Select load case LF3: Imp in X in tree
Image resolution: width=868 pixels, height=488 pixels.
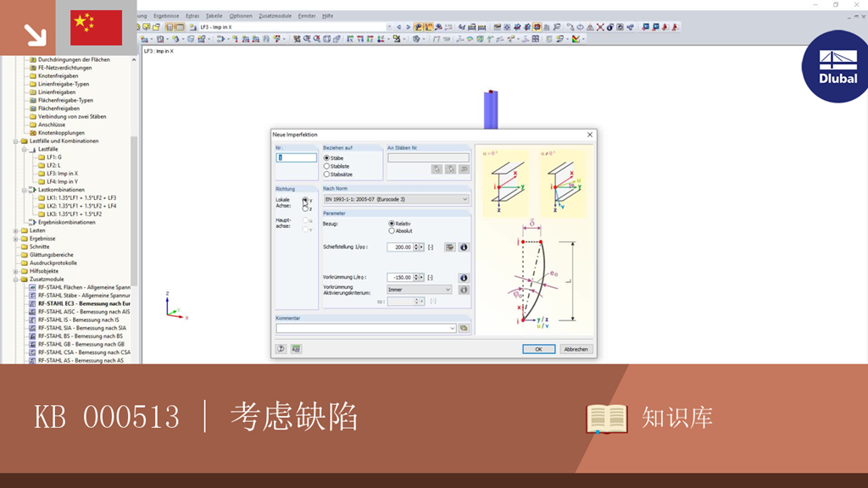[x=62, y=174]
